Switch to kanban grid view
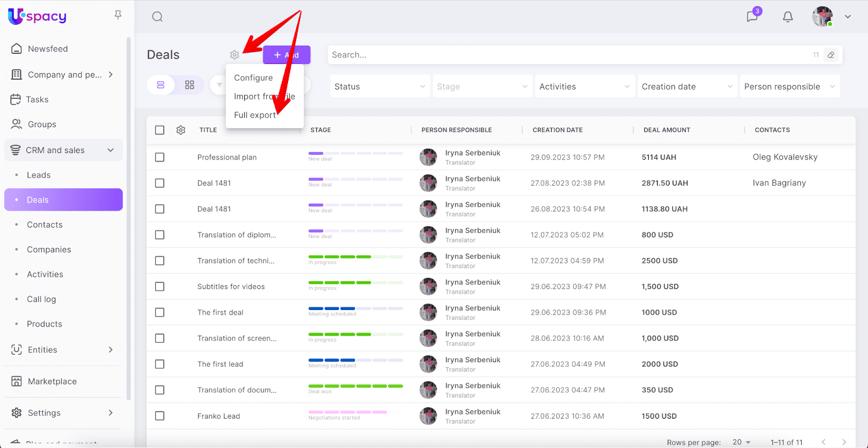This screenshot has width=868, height=448. [x=189, y=85]
